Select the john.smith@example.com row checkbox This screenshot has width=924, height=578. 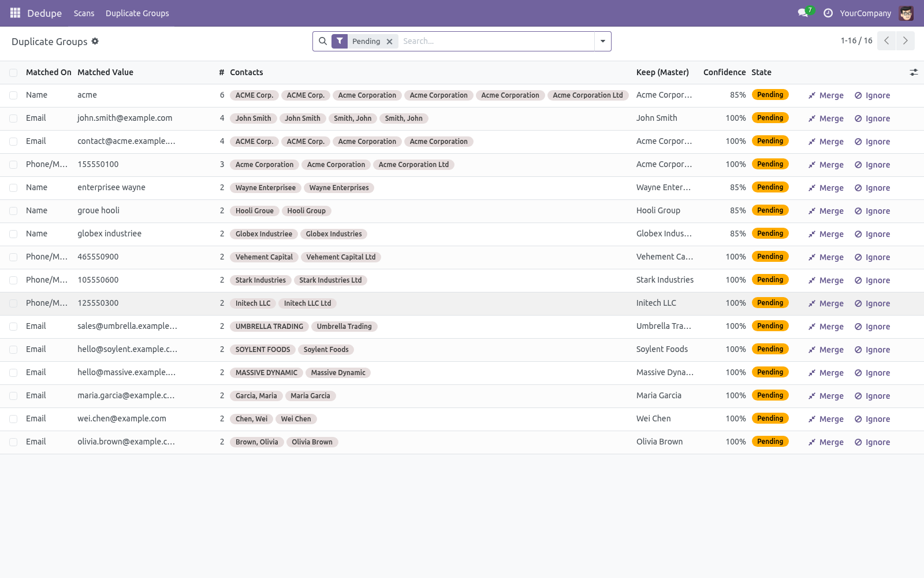coord(13,118)
